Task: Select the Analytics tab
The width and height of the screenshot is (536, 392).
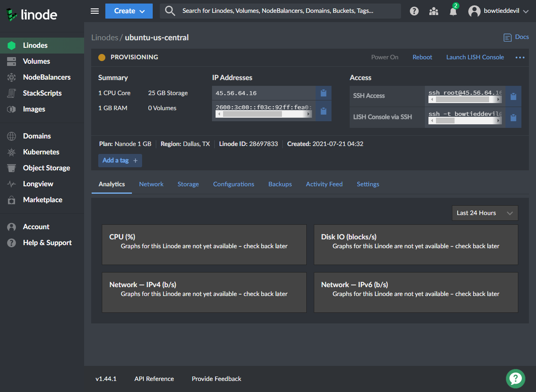Action: point(112,184)
